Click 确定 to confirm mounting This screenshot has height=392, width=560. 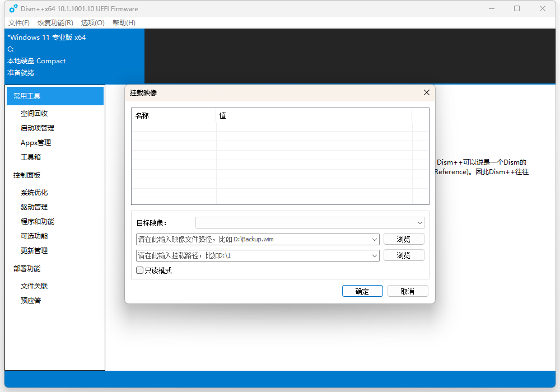(362, 291)
